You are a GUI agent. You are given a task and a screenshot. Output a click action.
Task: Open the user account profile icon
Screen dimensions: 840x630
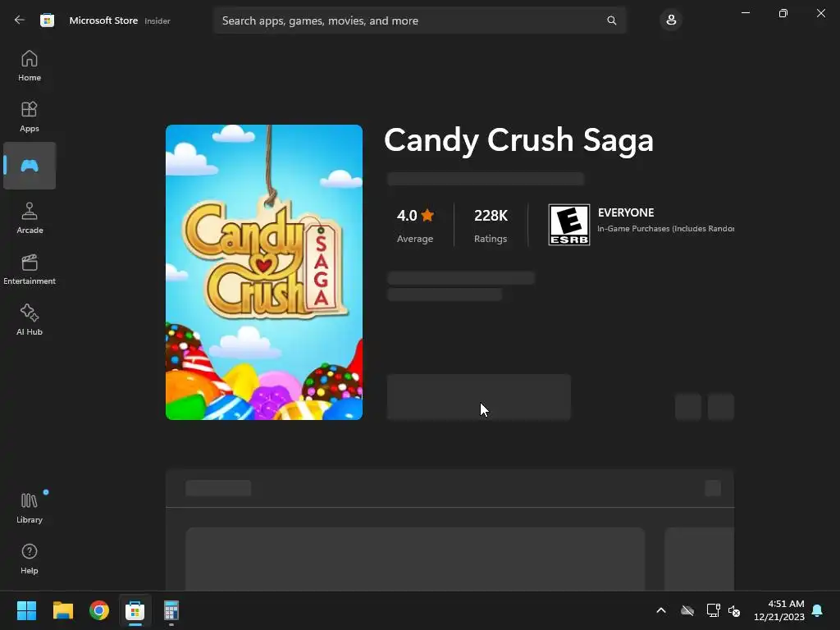[671, 21]
